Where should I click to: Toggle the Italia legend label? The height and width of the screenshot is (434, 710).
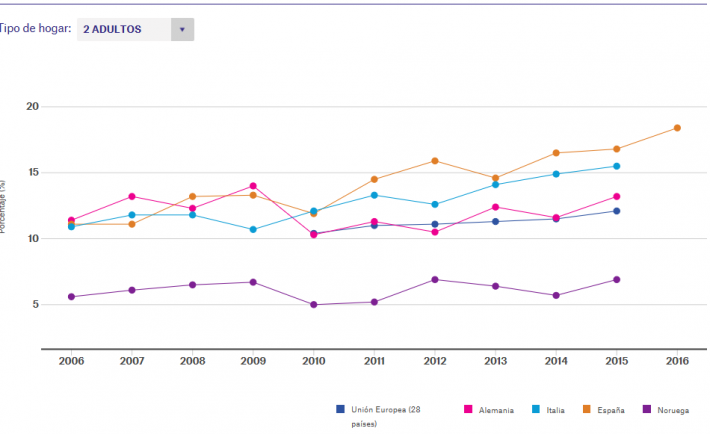click(x=557, y=410)
